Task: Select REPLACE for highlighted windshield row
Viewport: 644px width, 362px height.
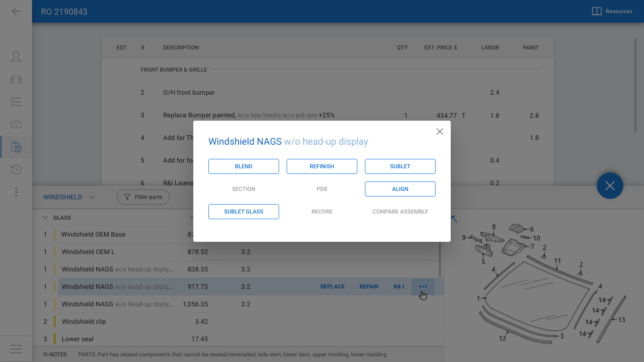Action: tap(332, 287)
